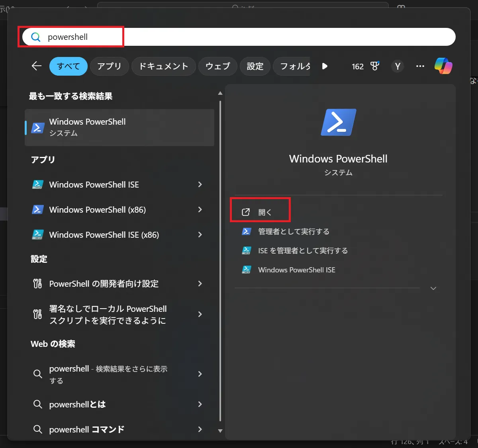
Task: Click the 開く open icon
Action: 246,212
